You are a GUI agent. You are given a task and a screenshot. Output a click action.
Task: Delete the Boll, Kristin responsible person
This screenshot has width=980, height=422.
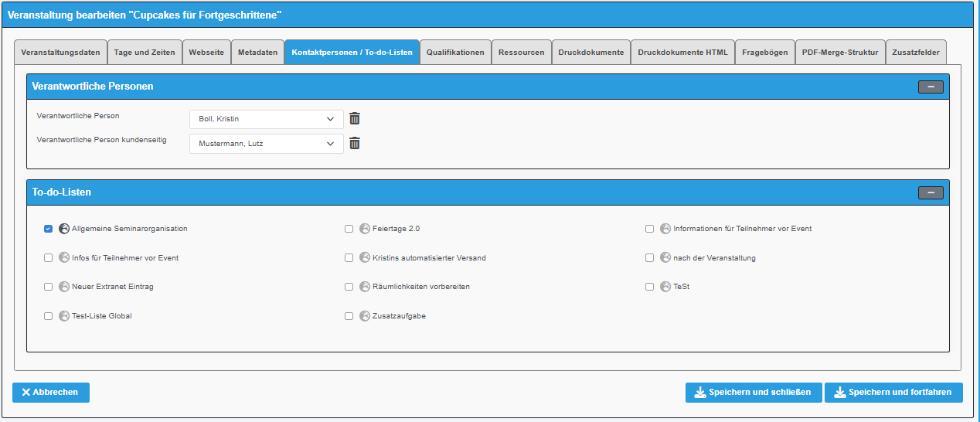(355, 119)
